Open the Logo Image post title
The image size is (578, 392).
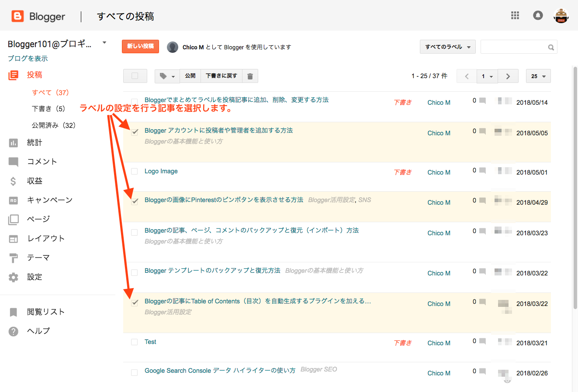(161, 171)
